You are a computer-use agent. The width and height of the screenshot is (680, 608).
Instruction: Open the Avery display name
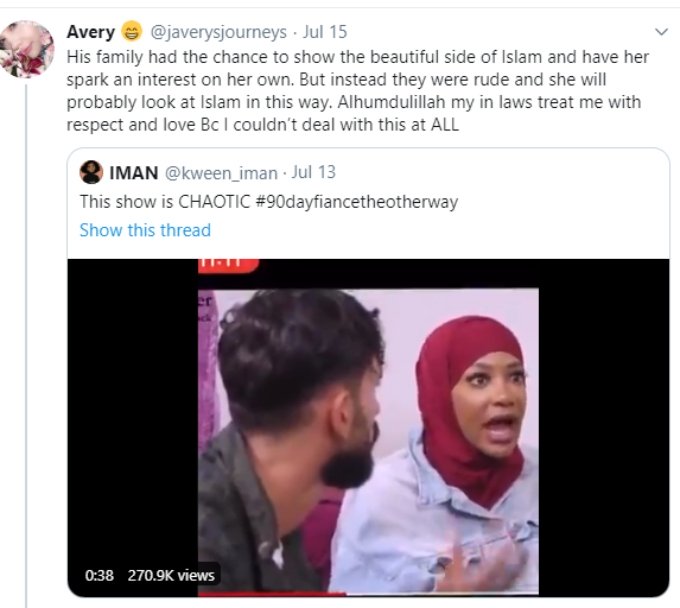click(91, 32)
